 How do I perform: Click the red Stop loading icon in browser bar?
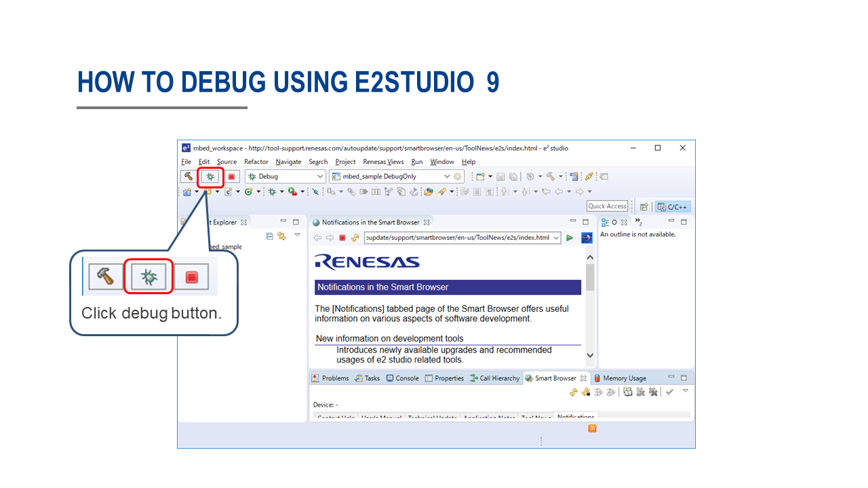tap(342, 238)
